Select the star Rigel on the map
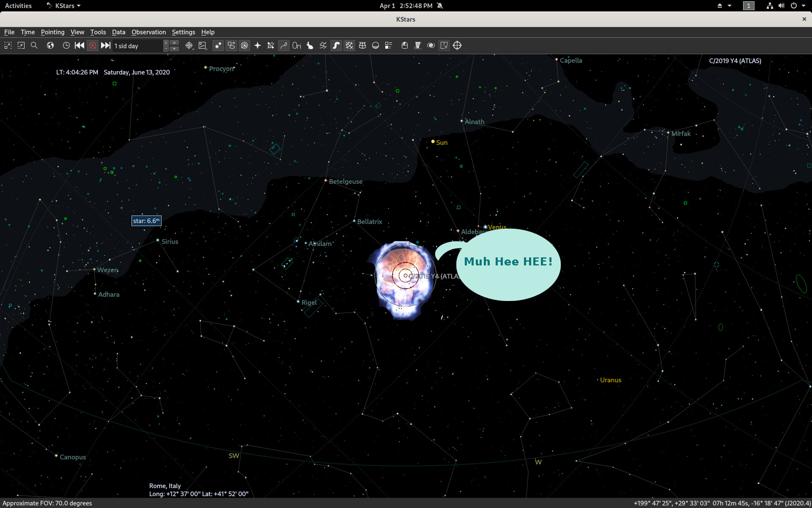This screenshot has width=812, height=508. pos(299,301)
